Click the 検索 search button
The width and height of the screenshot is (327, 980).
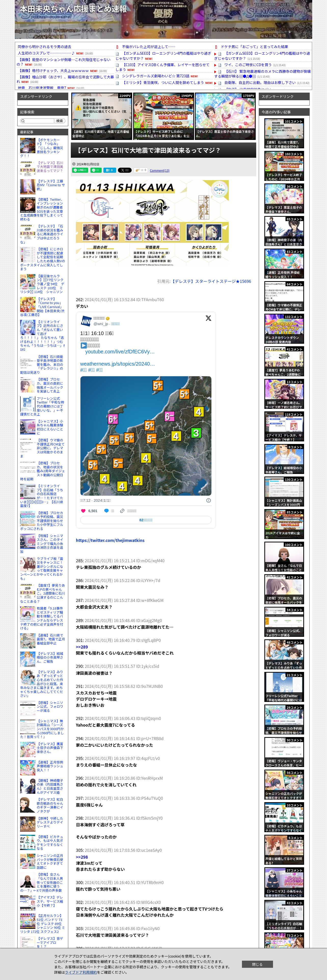tap(60, 121)
